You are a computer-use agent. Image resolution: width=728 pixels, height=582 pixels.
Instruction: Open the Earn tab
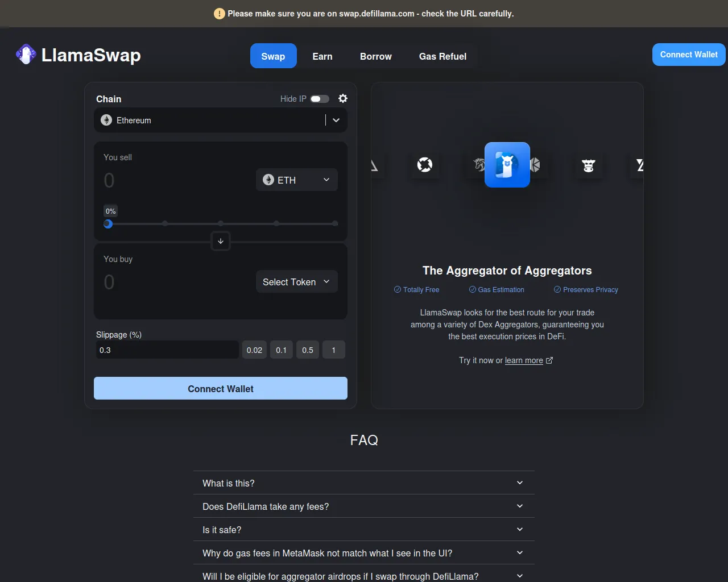tap(322, 56)
